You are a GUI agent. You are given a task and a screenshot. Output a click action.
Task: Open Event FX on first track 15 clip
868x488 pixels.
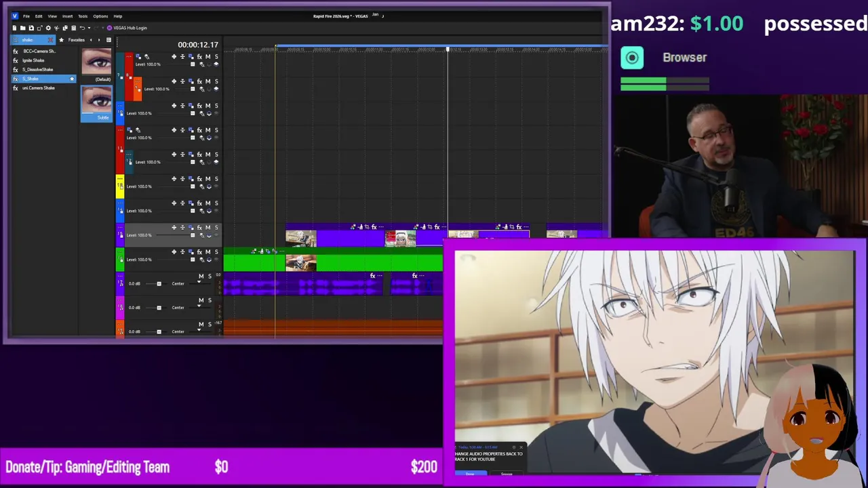374,227
